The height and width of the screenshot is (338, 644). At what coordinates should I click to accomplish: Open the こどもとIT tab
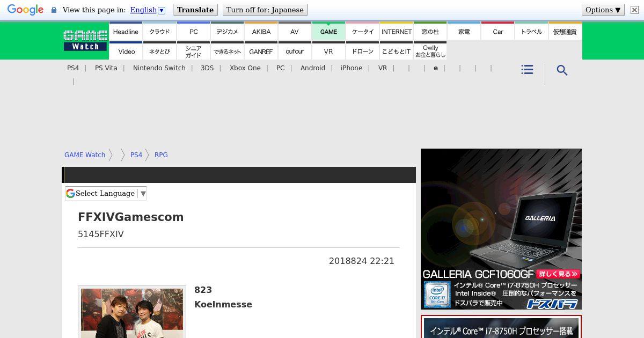[396, 52]
